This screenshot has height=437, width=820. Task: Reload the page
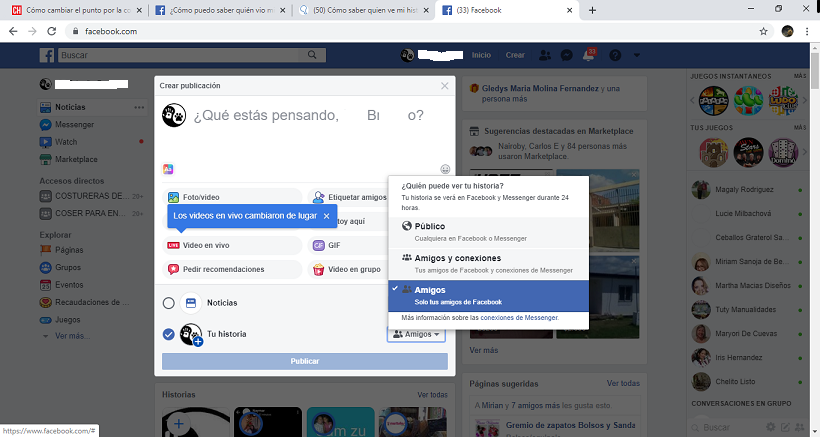point(51,31)
